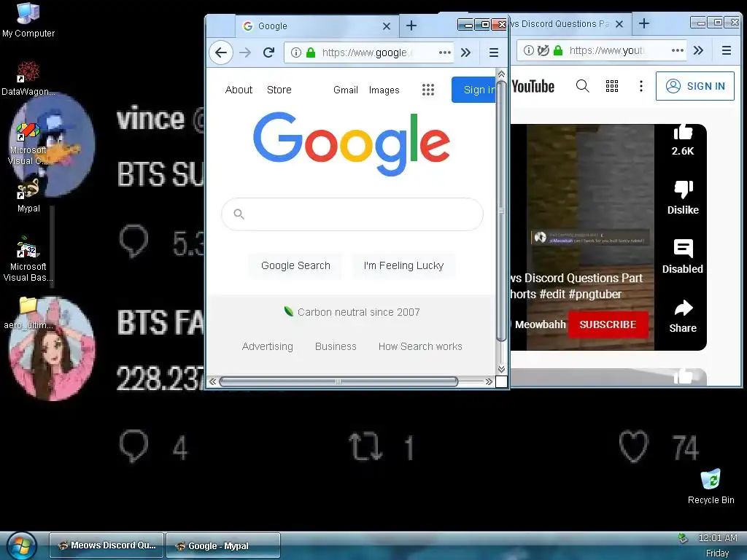
Task: Click the Google Search button
Action: click(295, 265)
